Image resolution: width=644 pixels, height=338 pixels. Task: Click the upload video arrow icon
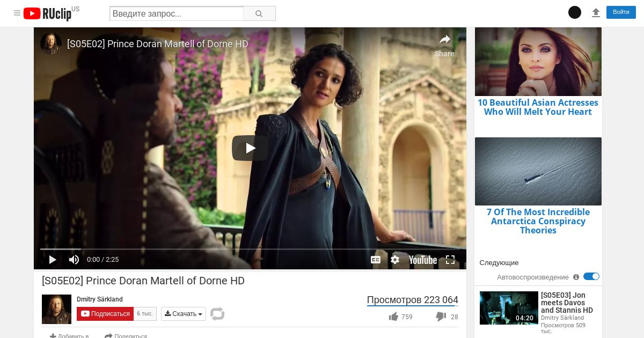pos(596,12)
